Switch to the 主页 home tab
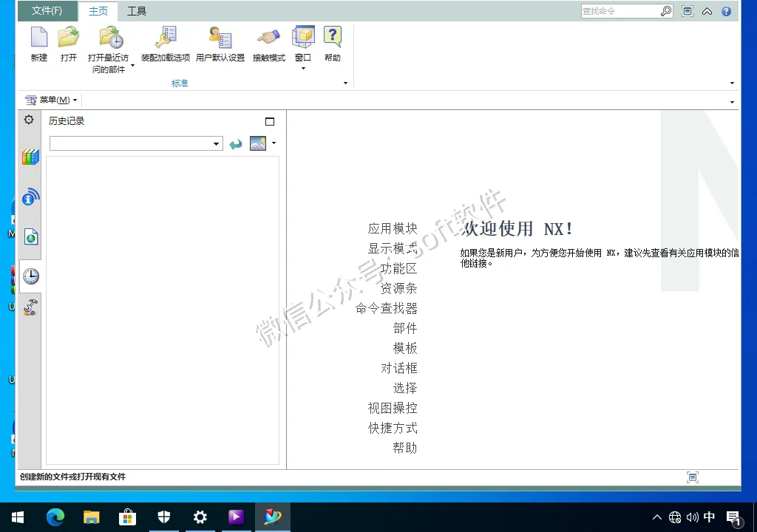Viewport: 757px width, 532px height. (98, 11)
